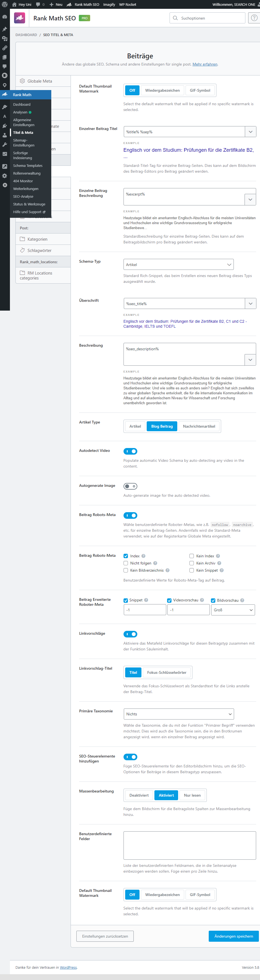Click help icon next to Kein Archiv

tap(219, 563)
